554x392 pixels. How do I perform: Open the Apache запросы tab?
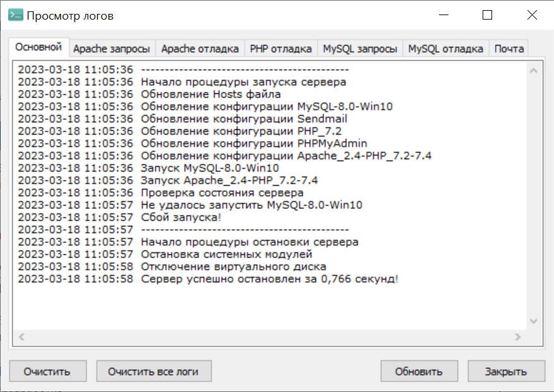coord(111,49)
